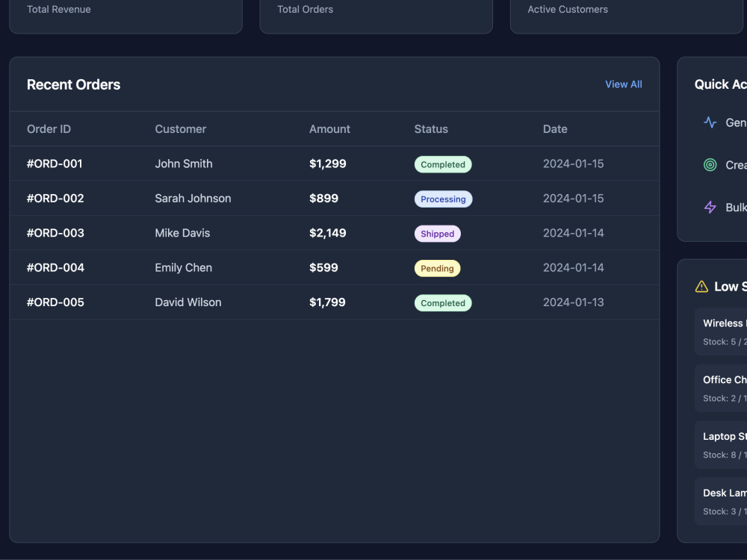Open the Laptop St low stock item
This screenshot has height=560, width=747.
[x=721, y=445]
